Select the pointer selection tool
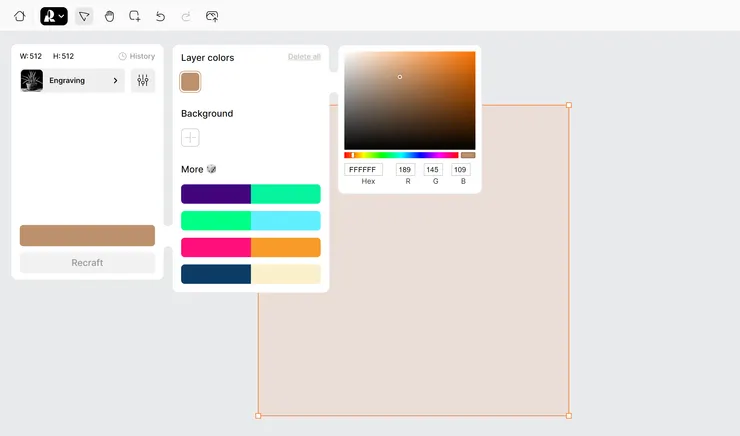 (84, 17)
